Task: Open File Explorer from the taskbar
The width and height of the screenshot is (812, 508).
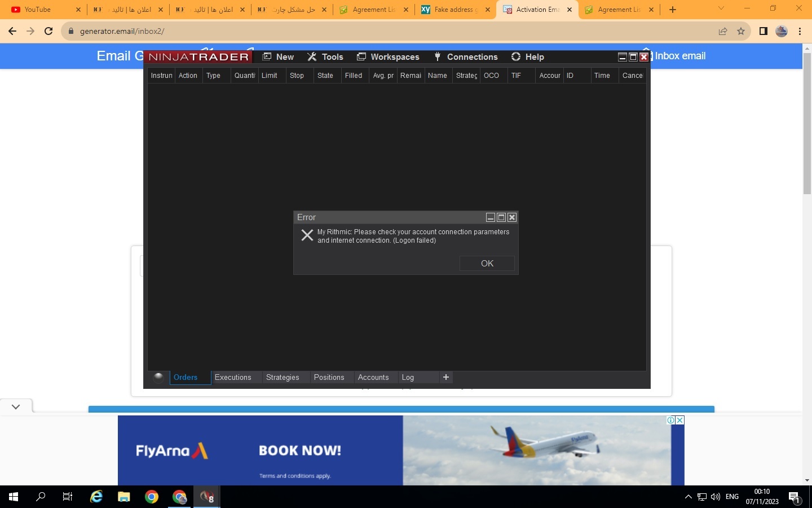Action: [123, 497]
